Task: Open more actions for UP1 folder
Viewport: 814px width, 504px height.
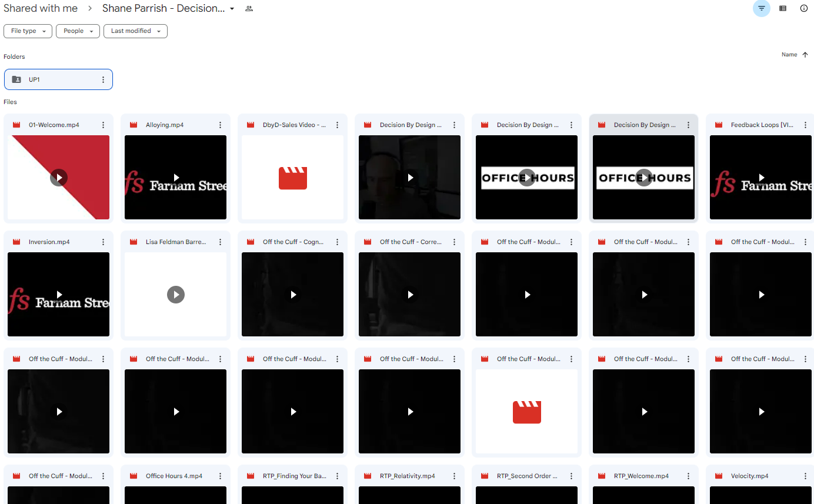Action: [x=103, y=79]
